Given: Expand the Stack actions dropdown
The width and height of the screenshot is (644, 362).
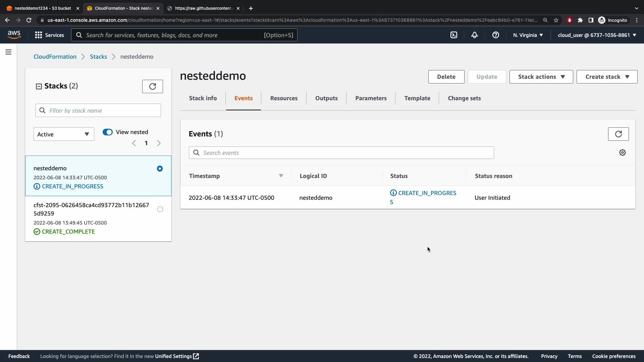Looking at the screenshot, I should (541, 77).
